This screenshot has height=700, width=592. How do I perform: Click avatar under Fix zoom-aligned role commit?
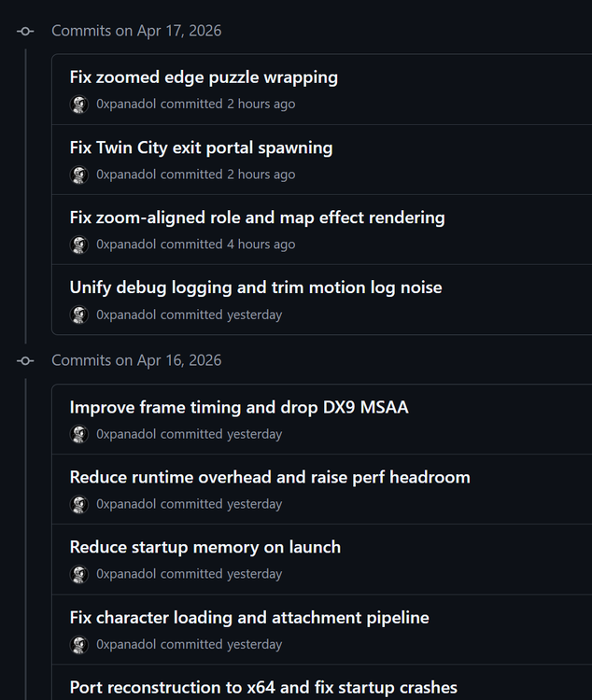coord(79,245)
